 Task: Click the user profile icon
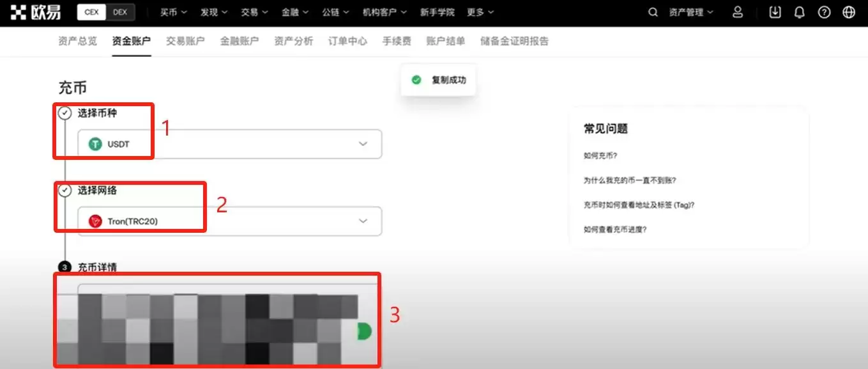tap(737, 12)
